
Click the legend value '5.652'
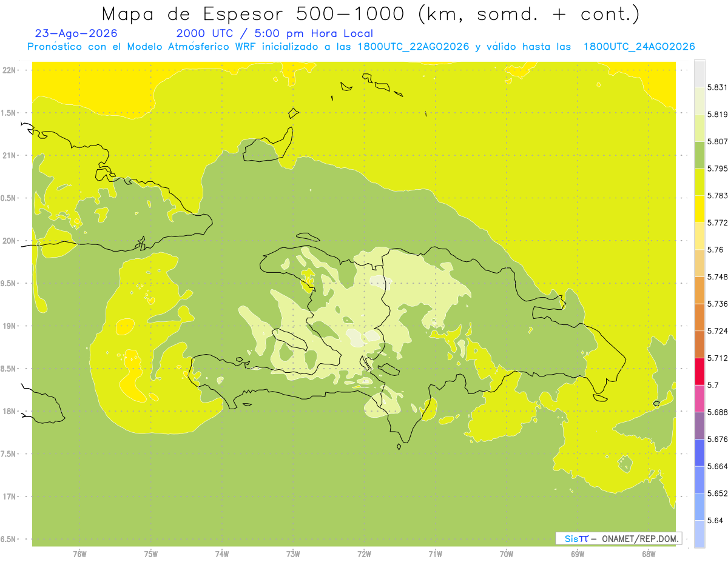[x=717, y=493]
